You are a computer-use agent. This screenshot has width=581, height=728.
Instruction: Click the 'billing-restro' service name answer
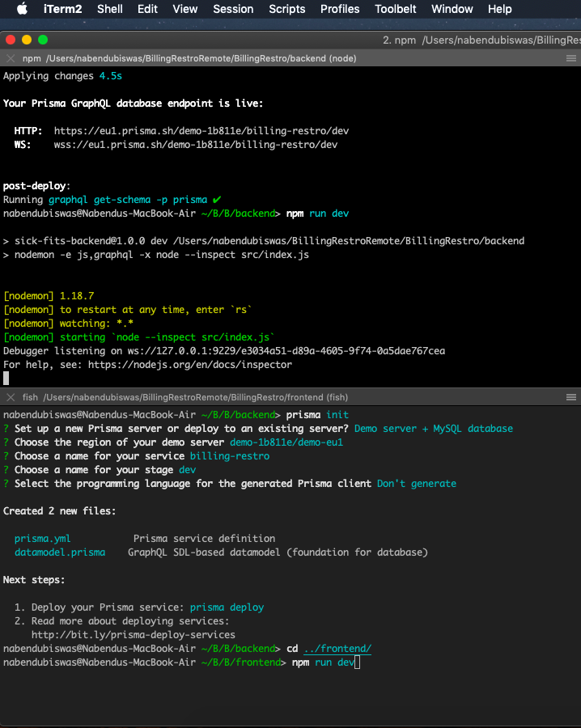tap(230, 456)
